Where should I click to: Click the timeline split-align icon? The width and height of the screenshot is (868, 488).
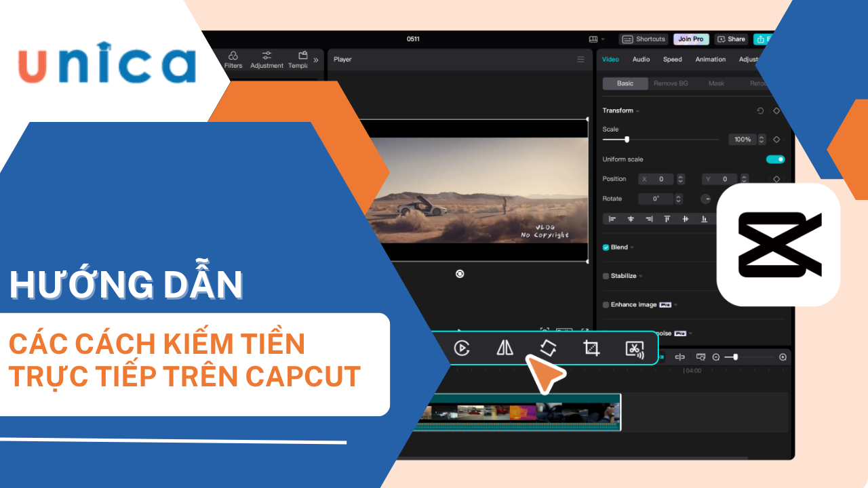pyautogui.click(x=679, y=357)
